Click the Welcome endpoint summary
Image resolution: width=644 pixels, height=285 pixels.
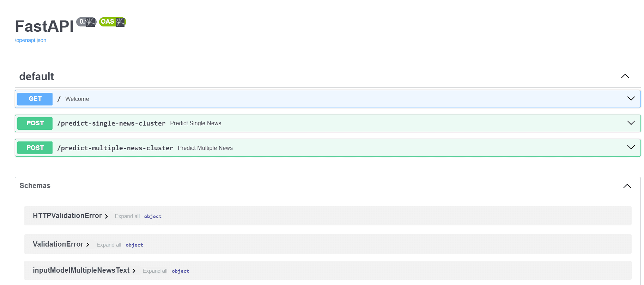tap(77, 99)
